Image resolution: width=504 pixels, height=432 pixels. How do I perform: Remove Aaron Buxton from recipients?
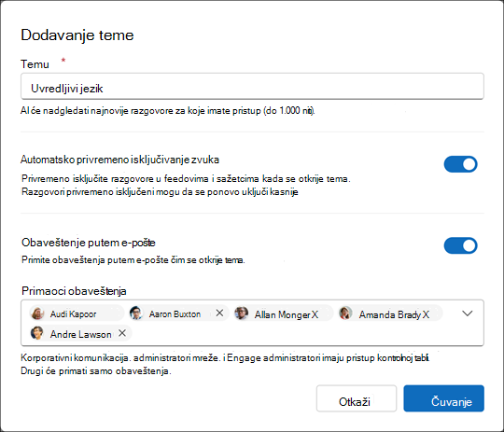[x=219, y=314]
